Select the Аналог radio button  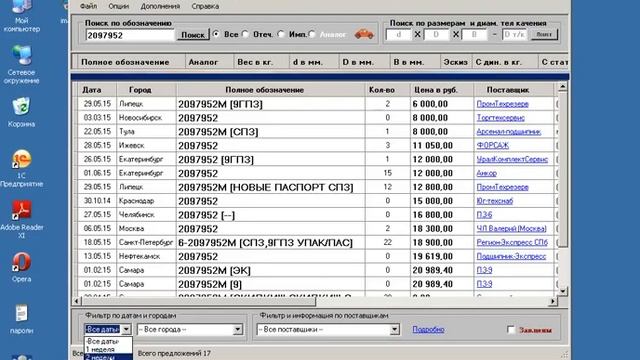(x=312, y=34)
